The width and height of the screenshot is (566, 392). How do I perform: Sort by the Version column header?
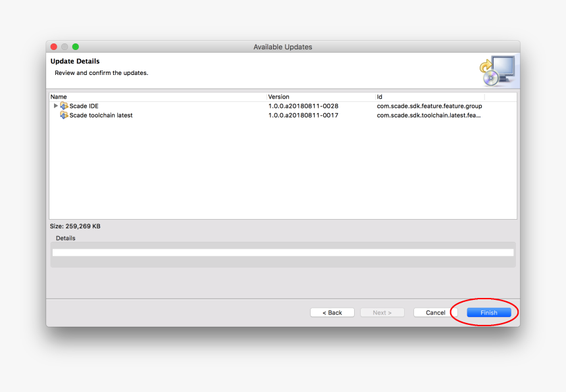[278, 97]
